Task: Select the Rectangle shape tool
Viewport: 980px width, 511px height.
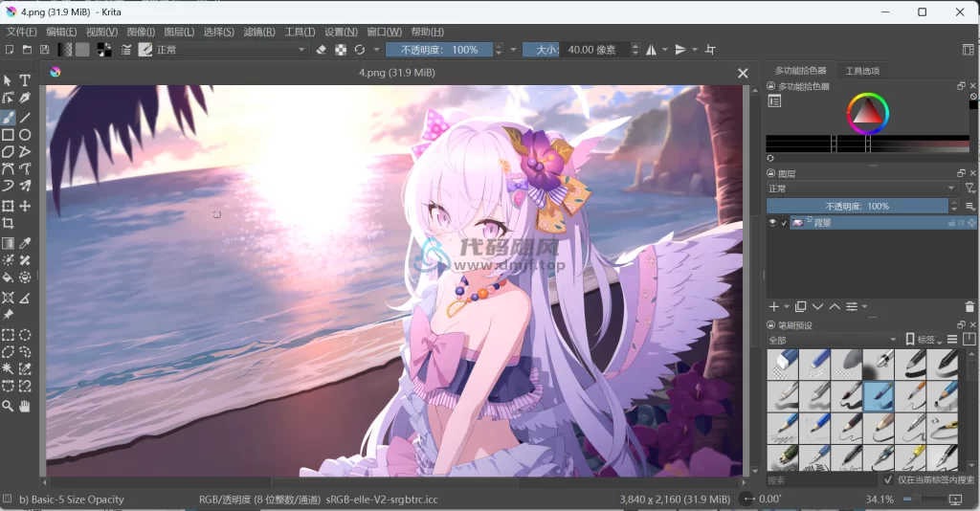Action: 8,134
